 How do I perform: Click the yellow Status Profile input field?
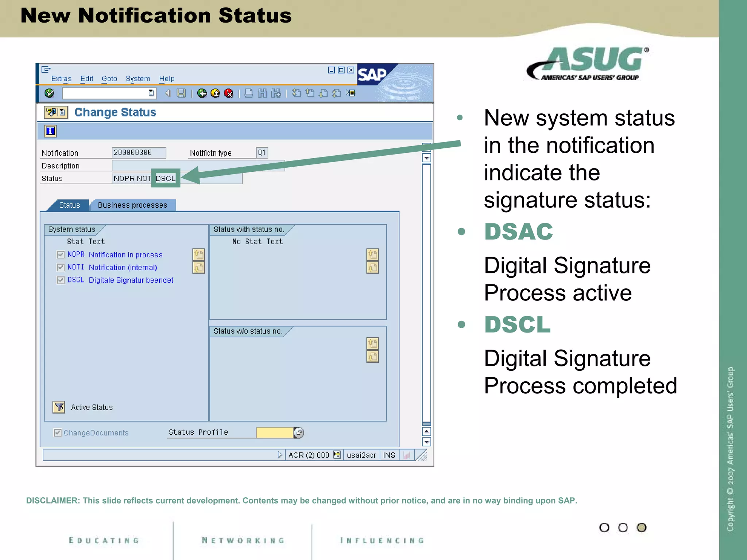[x=275, y=433]
